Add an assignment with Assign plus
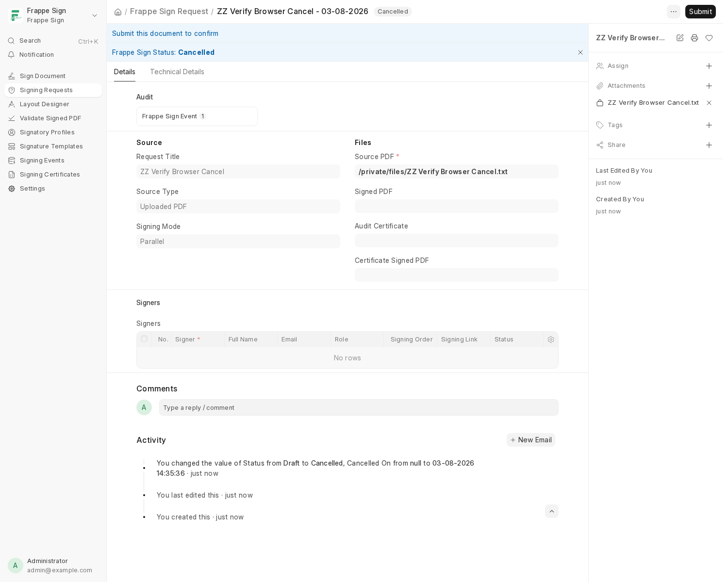 coord(709,66)
